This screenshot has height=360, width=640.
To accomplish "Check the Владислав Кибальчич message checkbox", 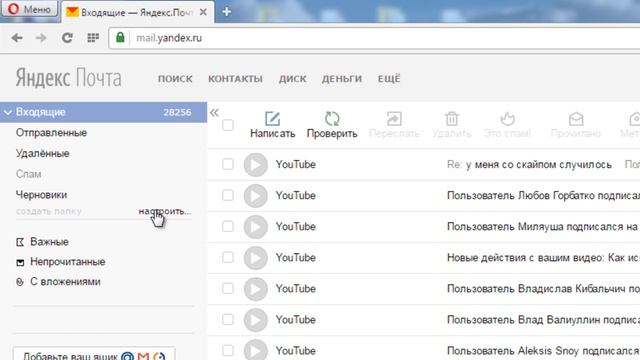I will tap(228, 288).
